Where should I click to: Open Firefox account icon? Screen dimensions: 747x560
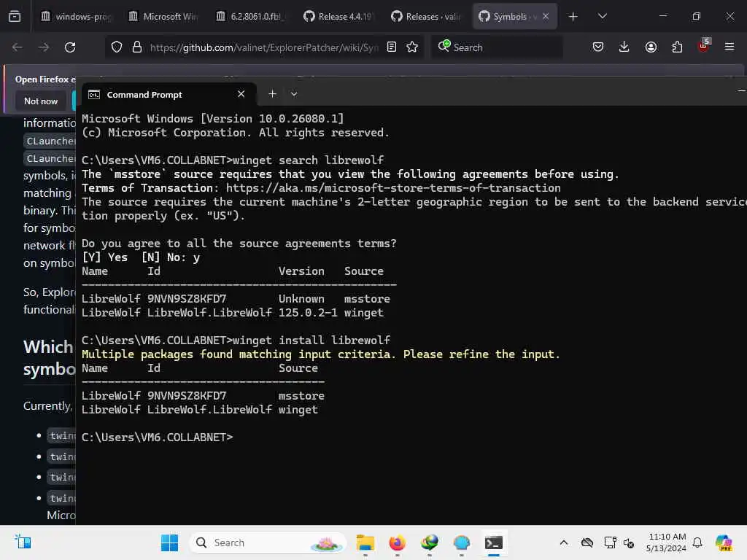tap(651, 47)
